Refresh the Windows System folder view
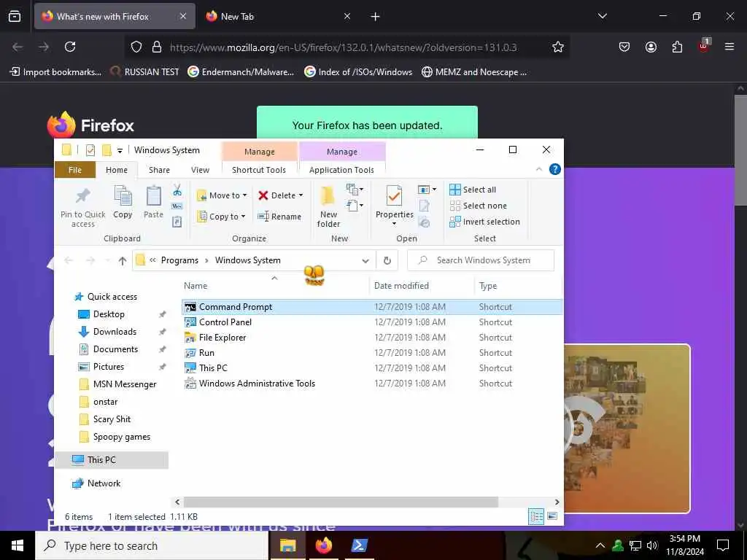Viewport: 747px width, 560px height. 387,260
